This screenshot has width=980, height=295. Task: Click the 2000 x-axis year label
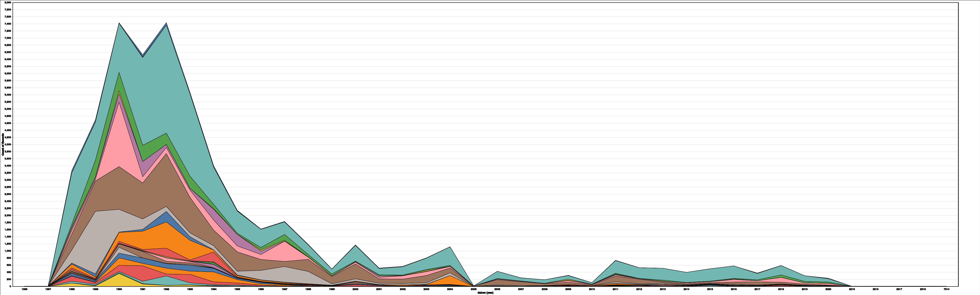tap(355, 290)
